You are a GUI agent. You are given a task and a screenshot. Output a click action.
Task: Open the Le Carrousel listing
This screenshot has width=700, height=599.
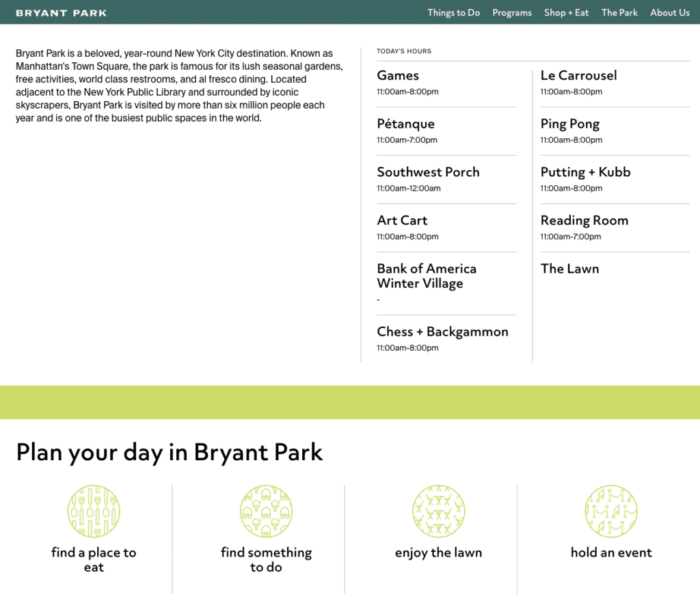click(x=578, y=75)
